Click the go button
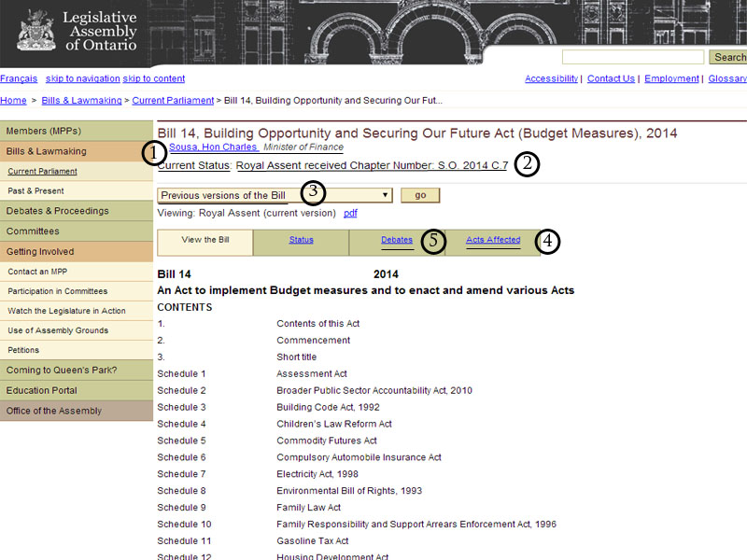Screen dimensions: 747x560 click(420, 195)
